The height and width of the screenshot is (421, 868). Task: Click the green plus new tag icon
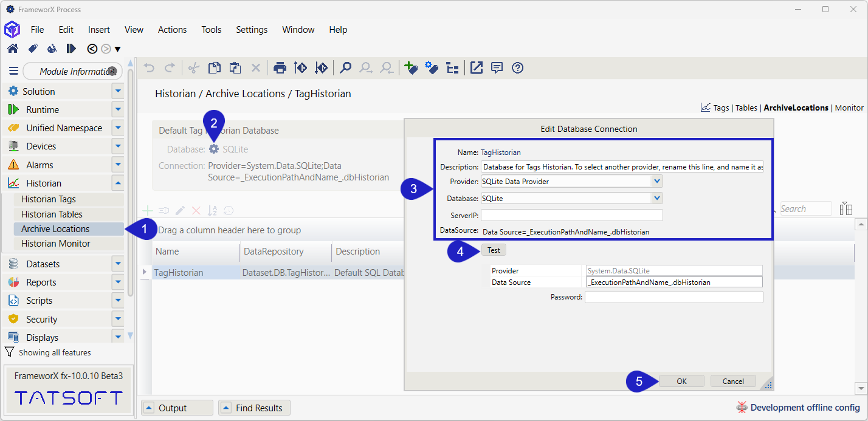(411, 68)
